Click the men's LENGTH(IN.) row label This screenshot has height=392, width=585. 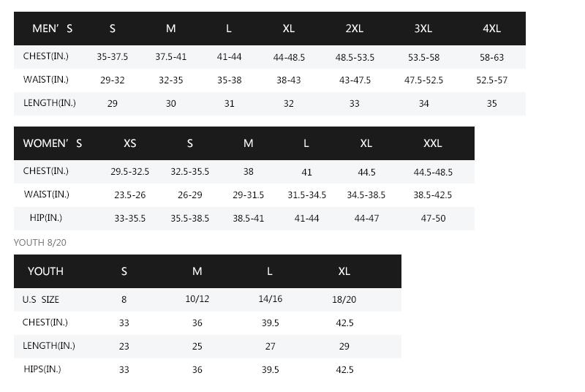pos(50,103)
